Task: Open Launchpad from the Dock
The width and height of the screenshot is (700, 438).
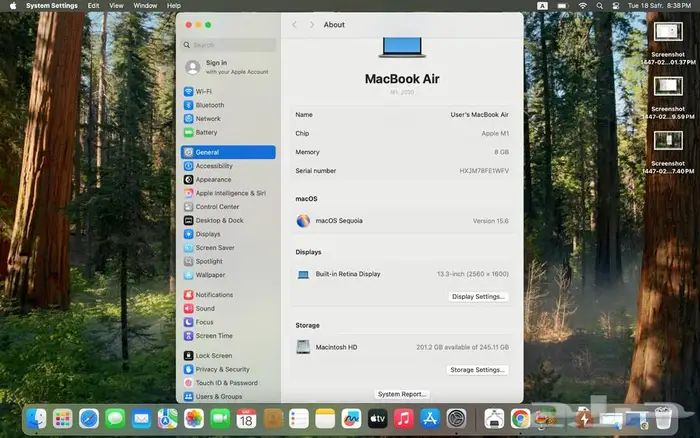Action: coord(62,419)
